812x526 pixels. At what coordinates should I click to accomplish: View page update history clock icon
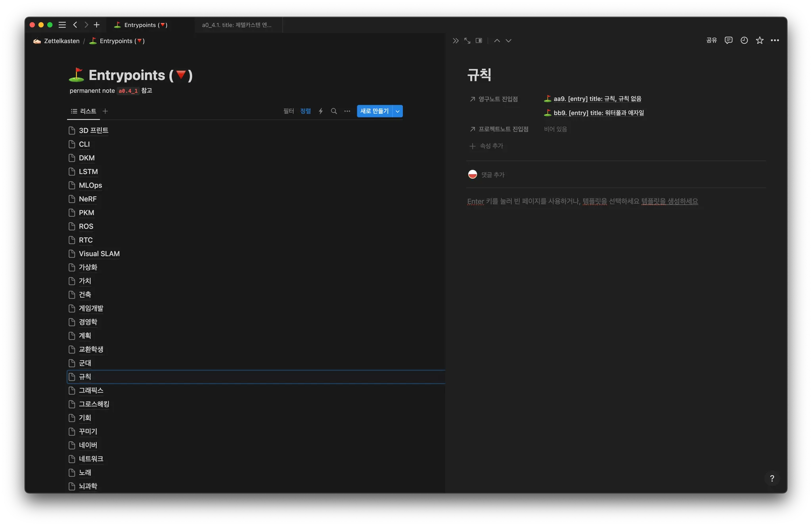(x=744, y=40)
